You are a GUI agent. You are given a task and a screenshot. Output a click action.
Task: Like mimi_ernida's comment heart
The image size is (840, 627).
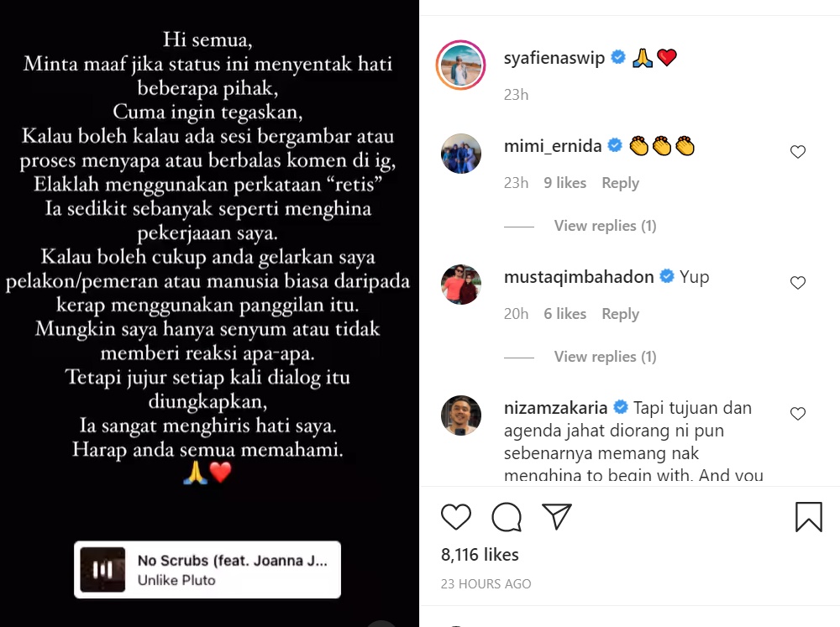pos(798,152)
